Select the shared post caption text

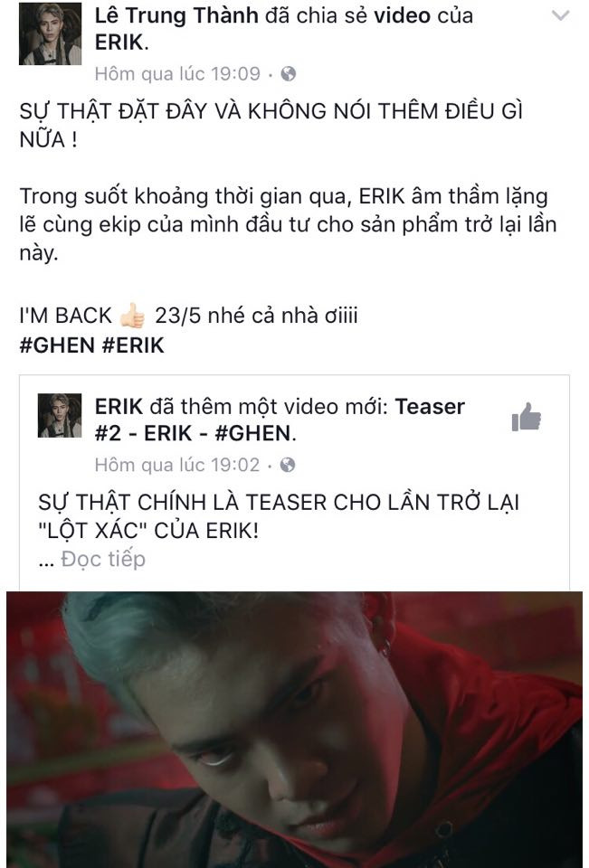279,516
